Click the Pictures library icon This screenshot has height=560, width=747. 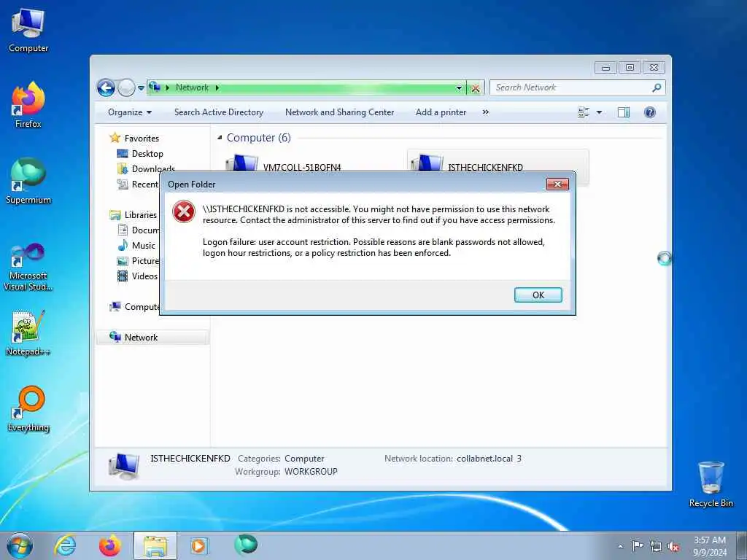[123, 261]
